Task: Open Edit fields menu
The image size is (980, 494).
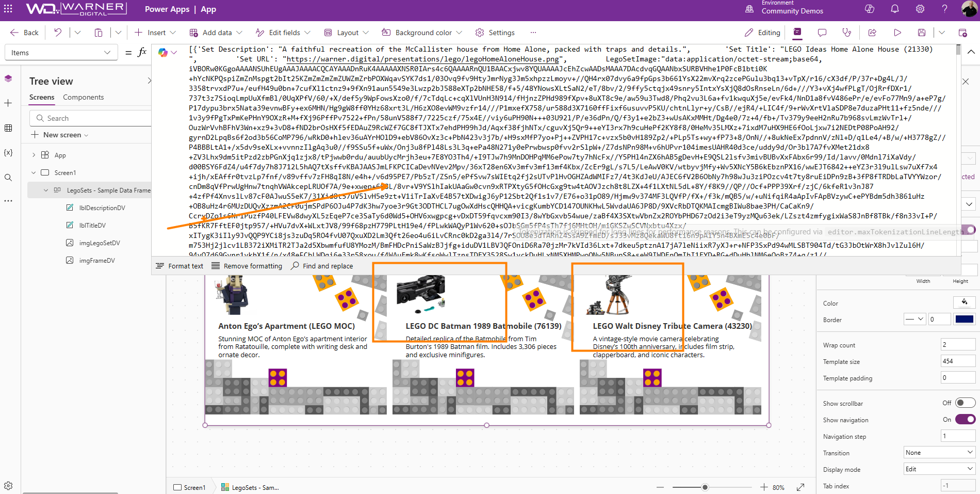Action: coord(283,33)
